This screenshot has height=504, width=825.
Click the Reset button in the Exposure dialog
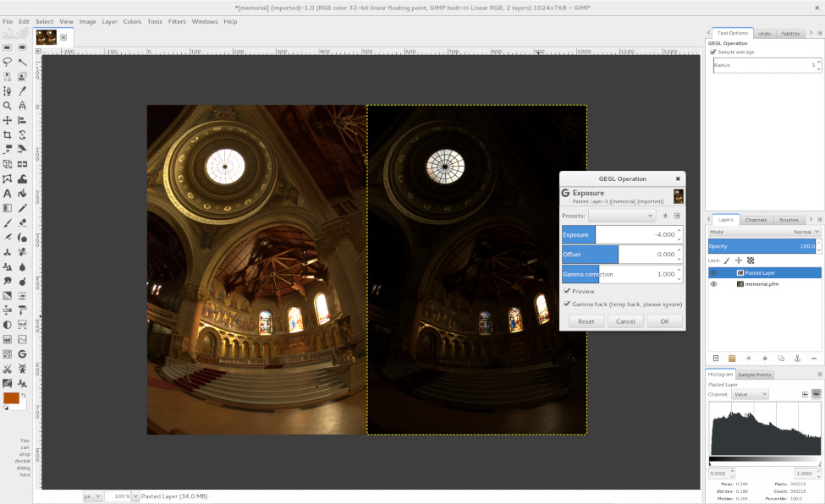coord(586,321)
